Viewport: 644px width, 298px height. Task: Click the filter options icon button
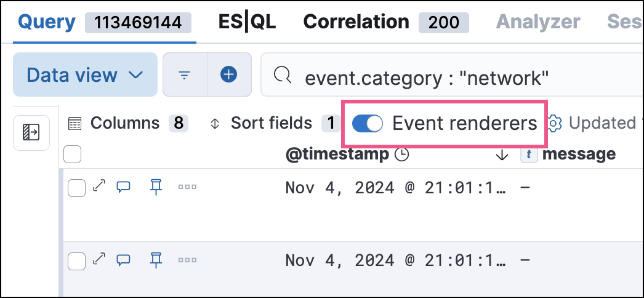184,75
